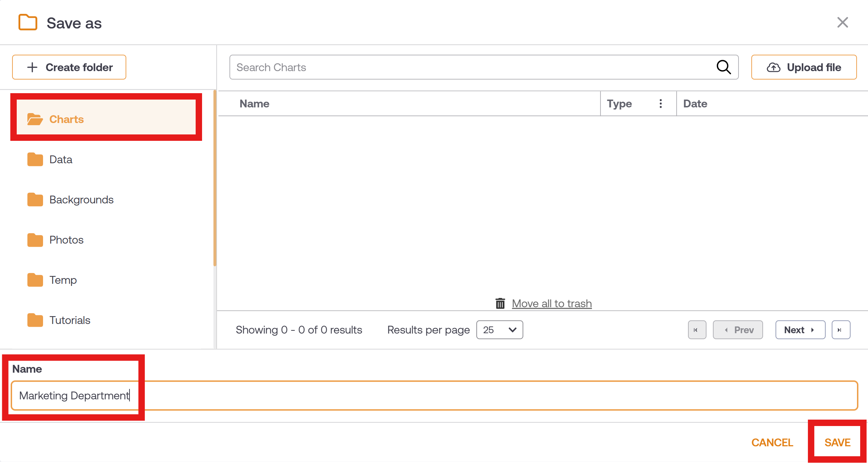Open the three-dot column options next to Type
The width and height of the screenshot is (868, 463).
661,103
